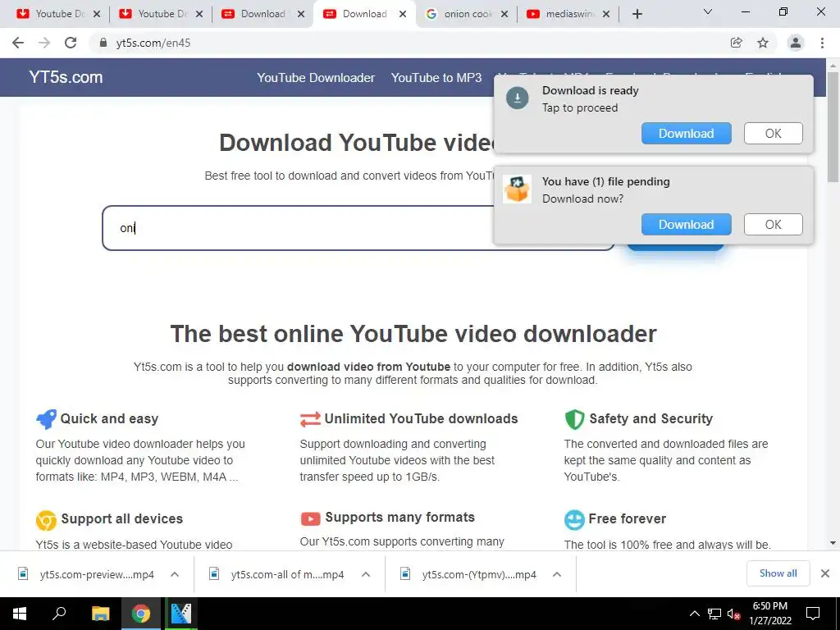Click the Safety and Security shield icon

(x=574, y=419)
